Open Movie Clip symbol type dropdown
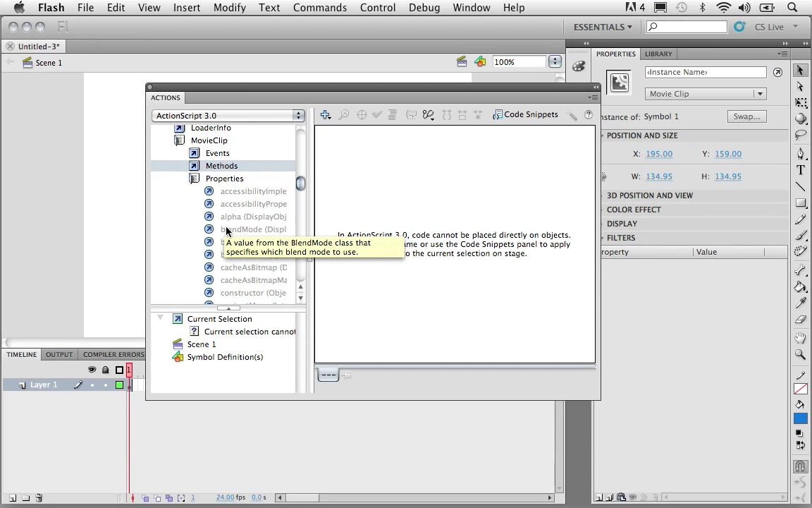The width and height of the screenshot is (812, 508). tap(706, 94)
